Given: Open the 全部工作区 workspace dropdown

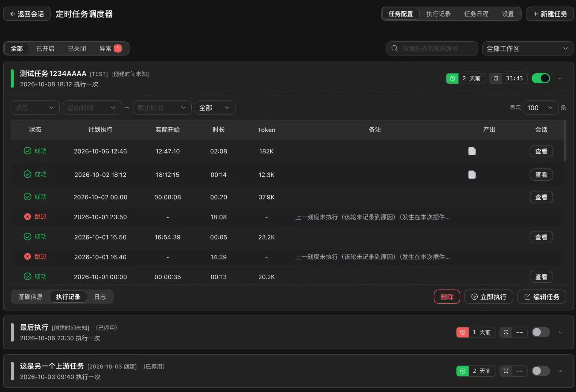Looking at the screenshot, I should [528, 48].
